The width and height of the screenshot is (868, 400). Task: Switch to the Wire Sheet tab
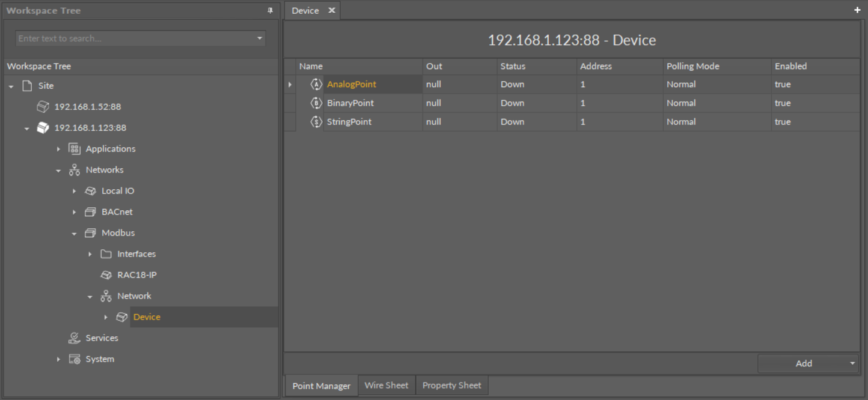coord(386,386)
